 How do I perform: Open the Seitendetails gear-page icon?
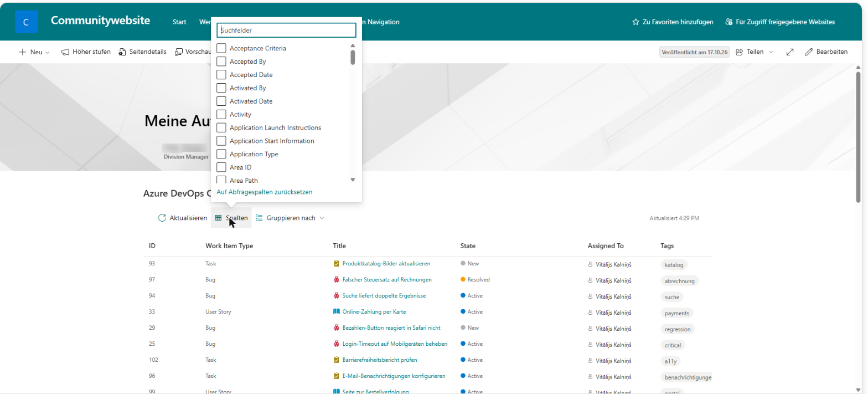point(122,52)
